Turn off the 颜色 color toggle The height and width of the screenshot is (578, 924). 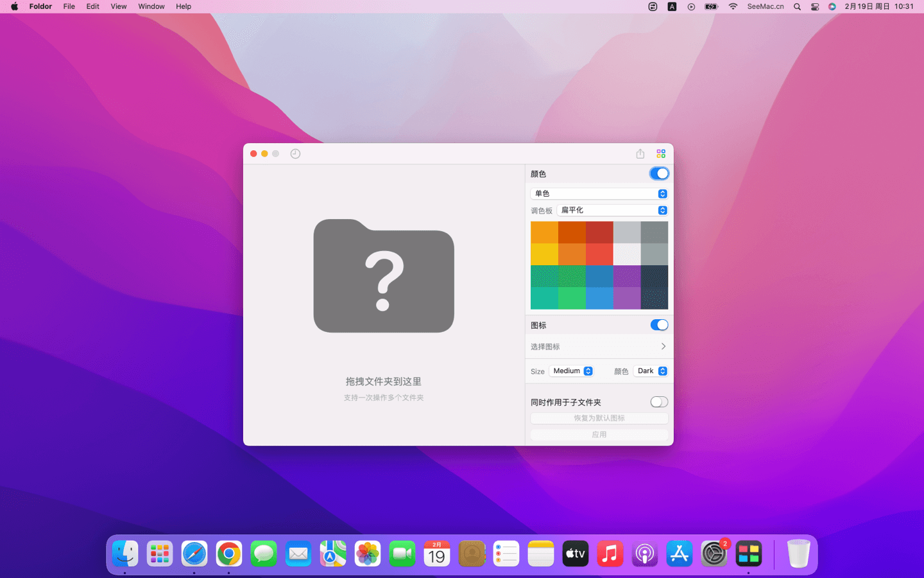click(659, 173)
